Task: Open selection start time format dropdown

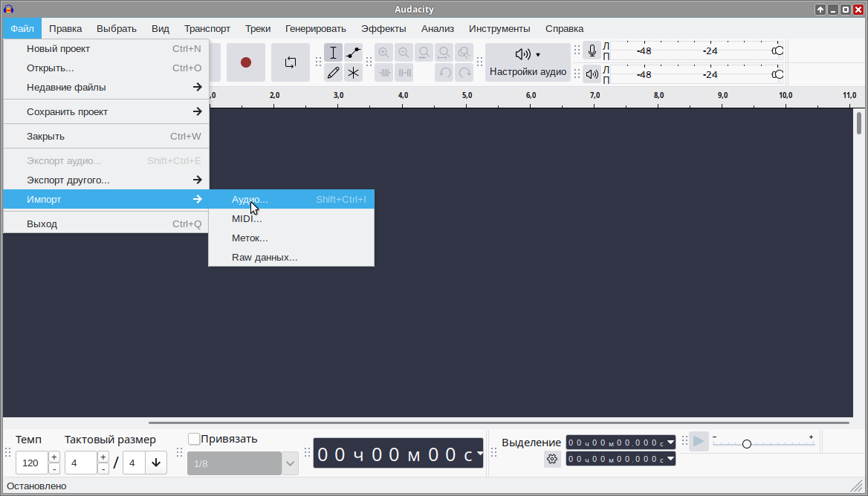Action: (x=670, y=443)
